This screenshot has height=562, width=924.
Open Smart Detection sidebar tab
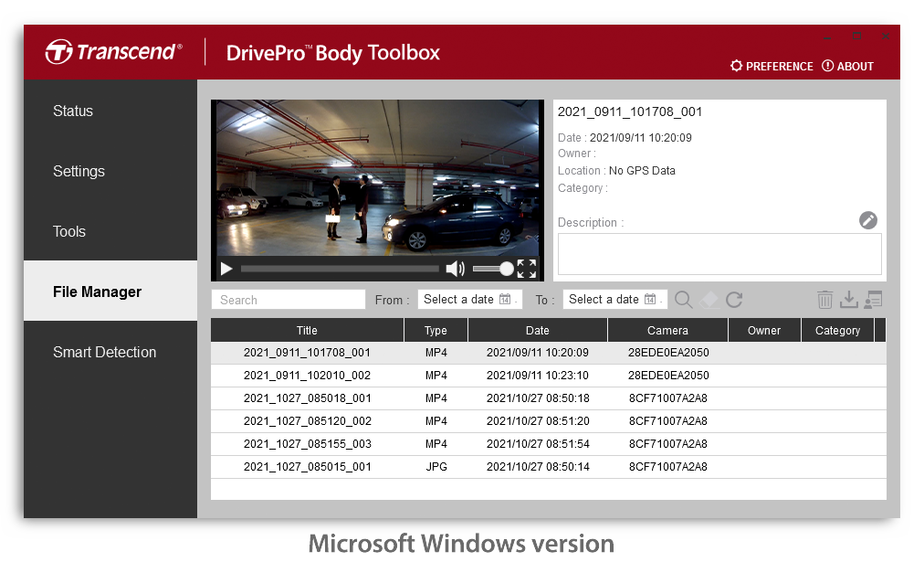click(110, 352)
